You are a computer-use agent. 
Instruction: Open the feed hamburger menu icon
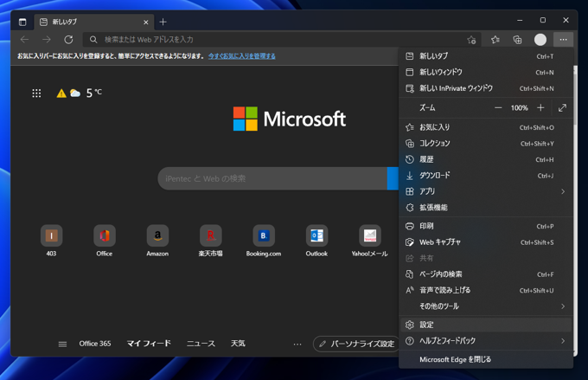click(62, 344)
